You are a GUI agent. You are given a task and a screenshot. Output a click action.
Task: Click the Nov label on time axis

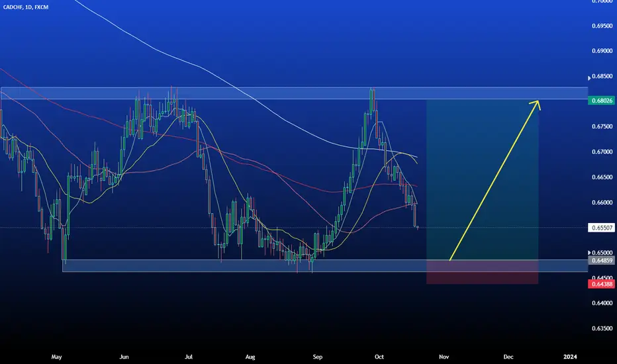444,357
